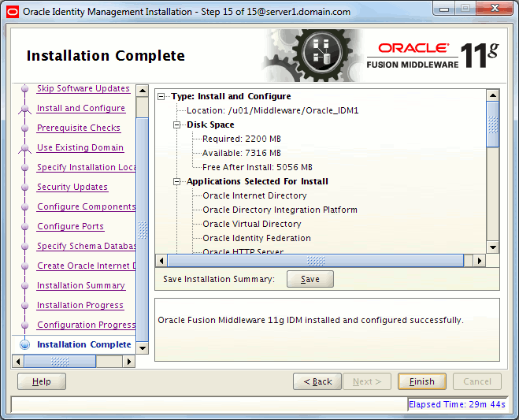This screenshot has width=519, height=420.
Task: Click the Save button for installation summary
Action: point(310,279)
